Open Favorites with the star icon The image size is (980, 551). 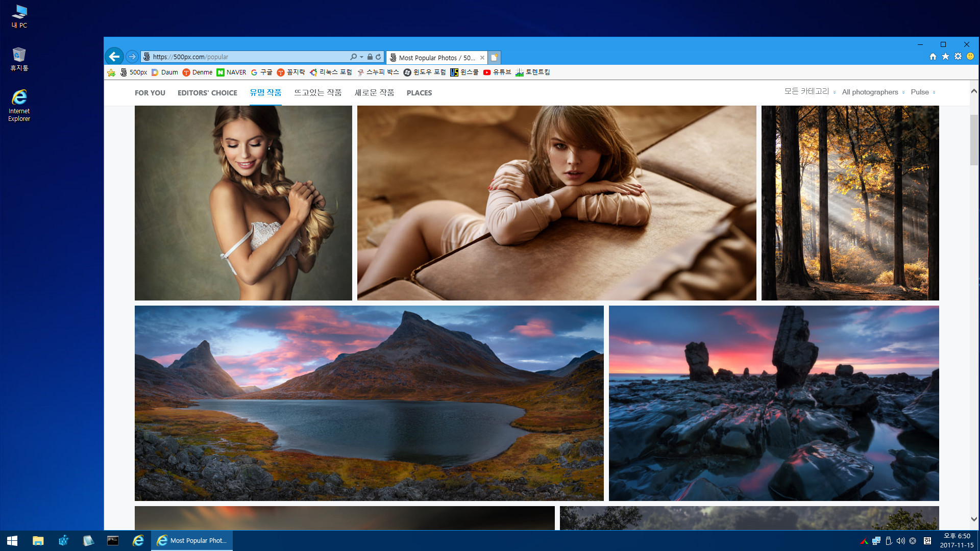pyautogui.click(x=945, y=57)
